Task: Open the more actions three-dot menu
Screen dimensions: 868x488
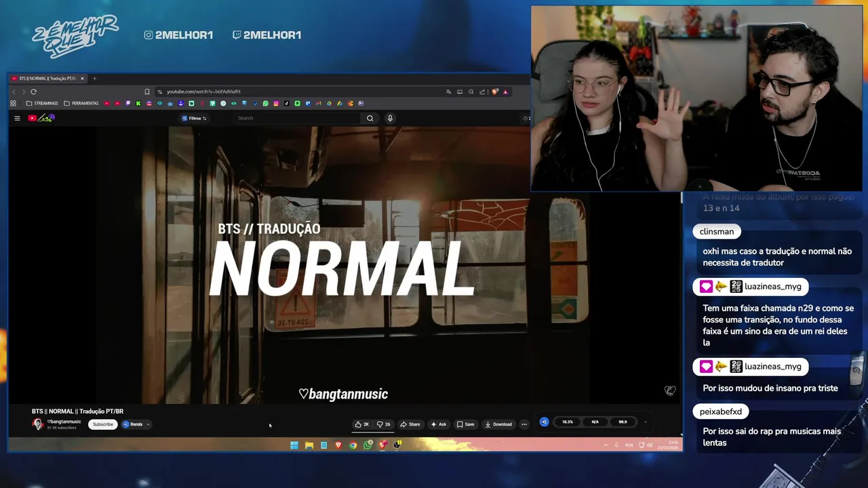Action: click(524, 424)
